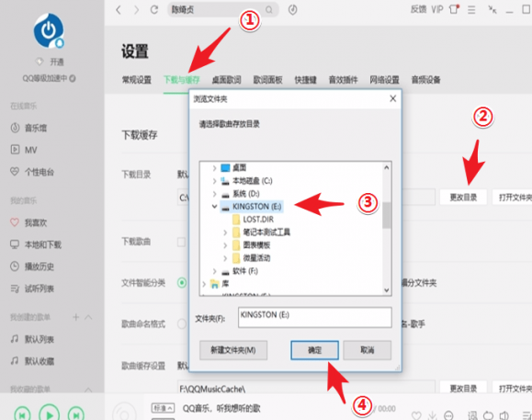This screenshot has height=420, width=532.
Task: Select the 图表模板 folder
Action: point(252,245)
